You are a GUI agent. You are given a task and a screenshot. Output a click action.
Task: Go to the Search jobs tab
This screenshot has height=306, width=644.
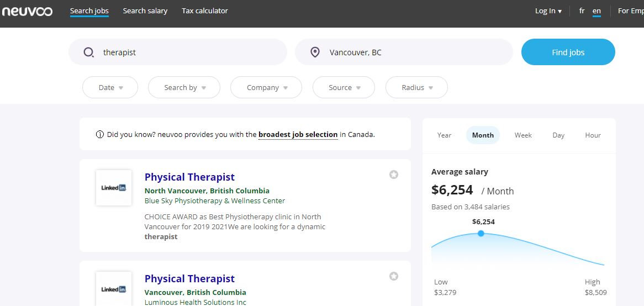tap(89, 11)
